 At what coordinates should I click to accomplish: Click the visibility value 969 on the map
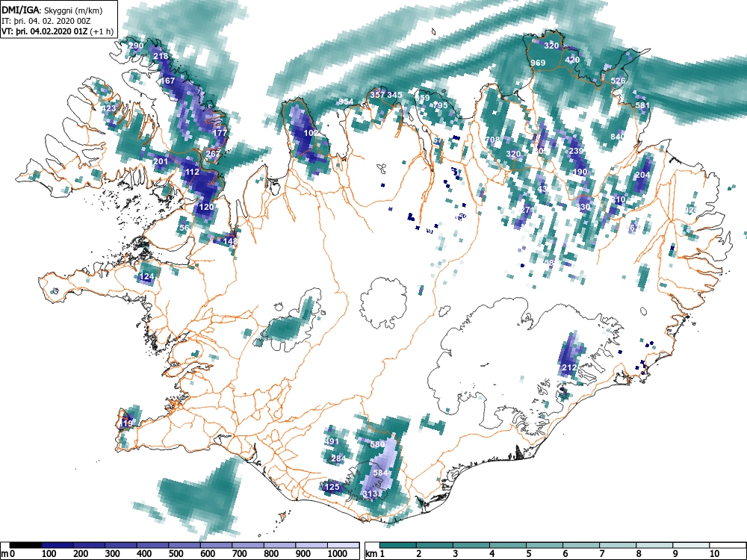tap(538, 63)
